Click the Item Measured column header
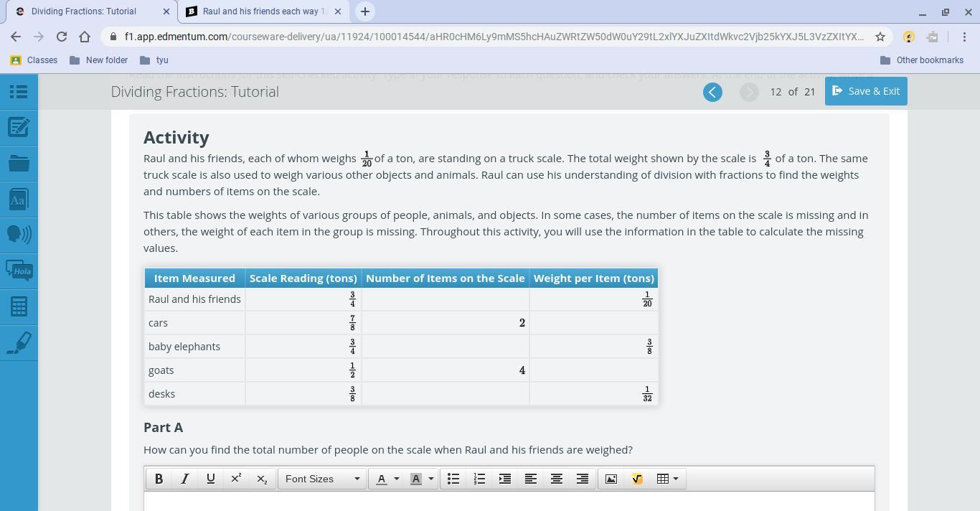Image resolution: width=980 pixels, height=511 pixels. [194, 278]
